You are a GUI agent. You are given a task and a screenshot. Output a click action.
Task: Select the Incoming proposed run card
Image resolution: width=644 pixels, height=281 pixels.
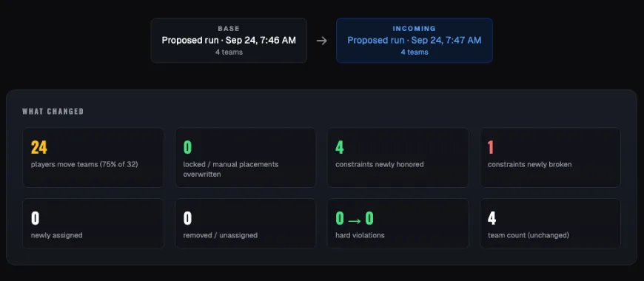(415, 40)
